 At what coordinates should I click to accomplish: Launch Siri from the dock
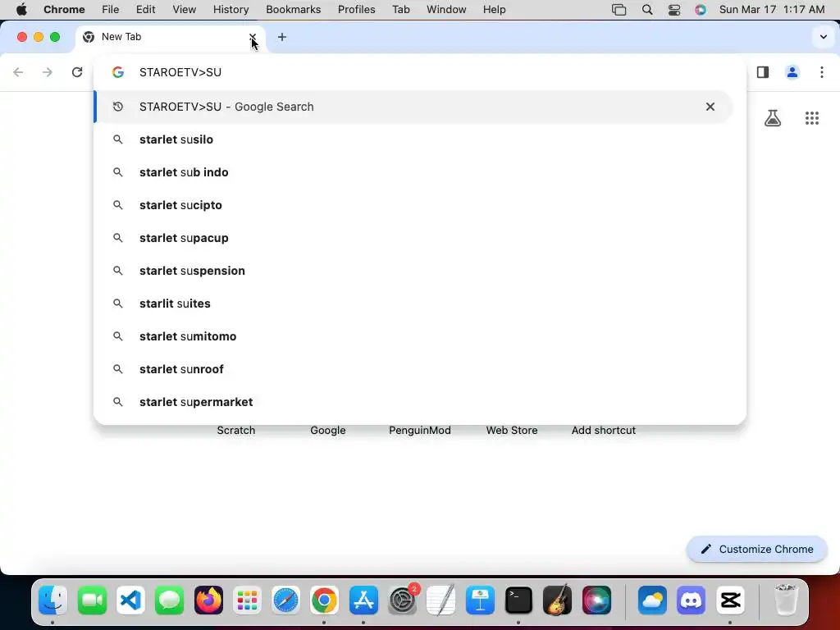click(596, 600)
